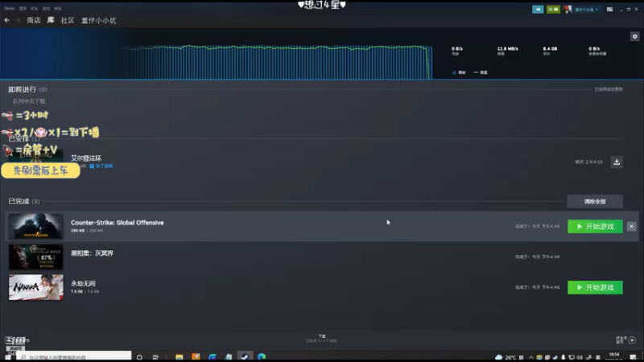This screenshot has height=362, width=644.
Task: Switch to Big Picture mode icon
Action: (609, 9)
